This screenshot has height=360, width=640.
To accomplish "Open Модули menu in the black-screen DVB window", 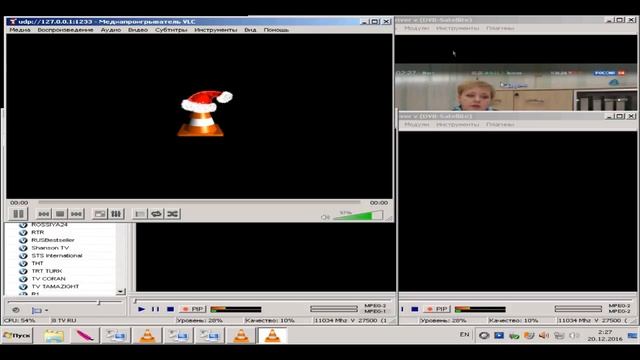I will 416,124.
